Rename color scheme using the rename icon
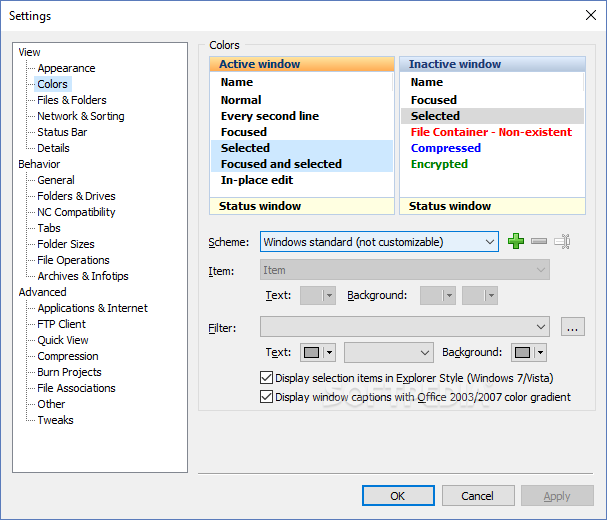Viewport: 607px width, 520px height. click(562, 241)
